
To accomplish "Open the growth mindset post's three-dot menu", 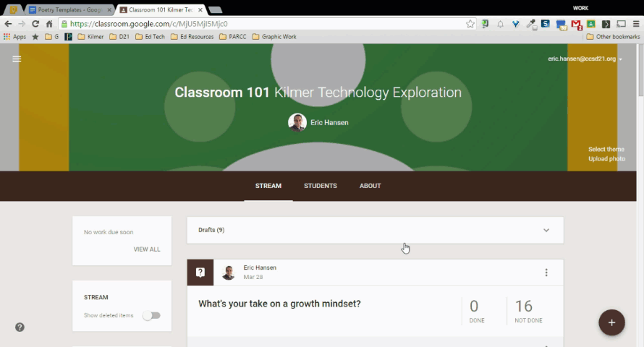I will point(546,273).
